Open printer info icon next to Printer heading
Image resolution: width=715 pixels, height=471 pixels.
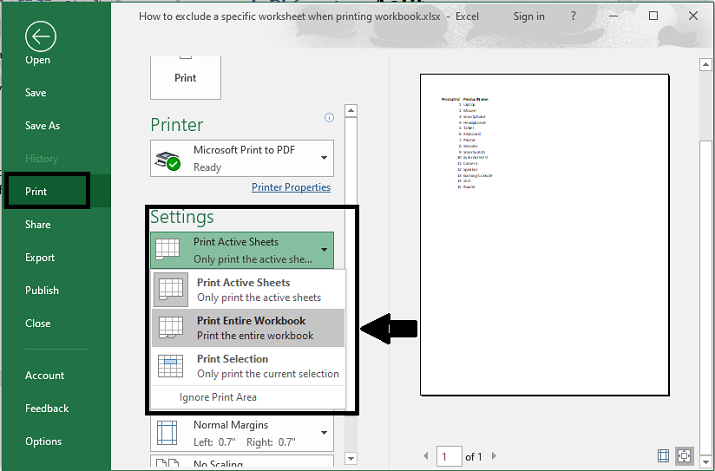329,118
